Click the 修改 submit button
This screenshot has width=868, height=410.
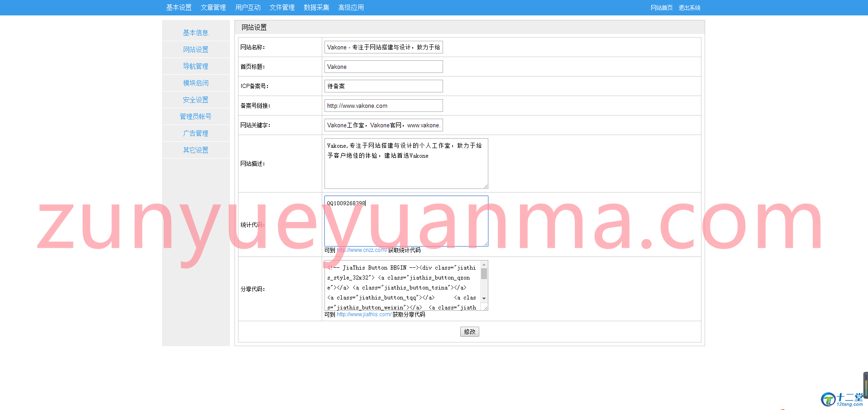tap(469, 332)
